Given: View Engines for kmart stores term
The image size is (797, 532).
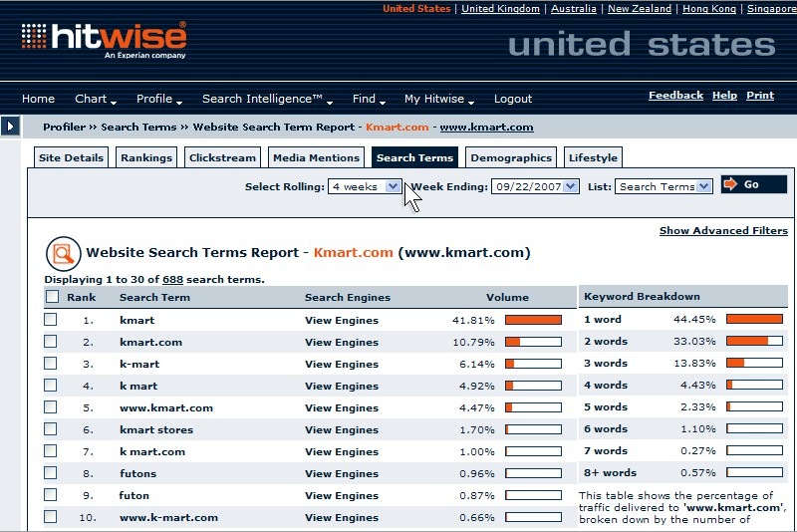Looking at the screenshot, I should click(342, 429).
